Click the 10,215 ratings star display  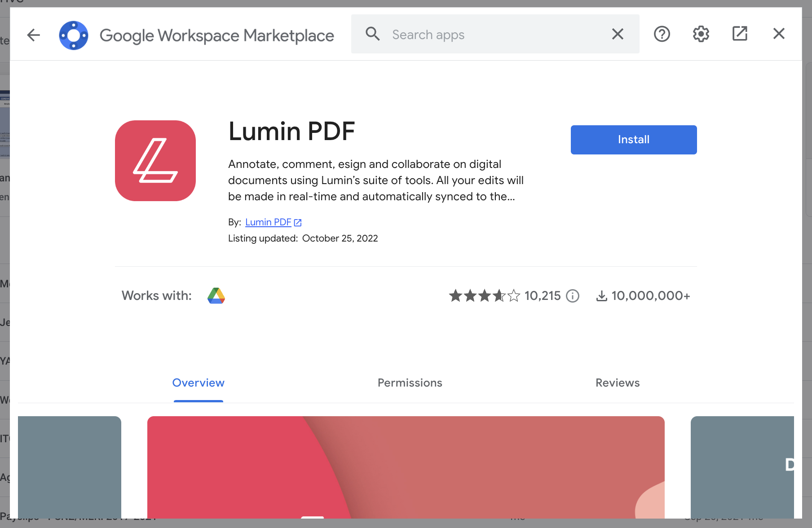[x=483, y=295]
